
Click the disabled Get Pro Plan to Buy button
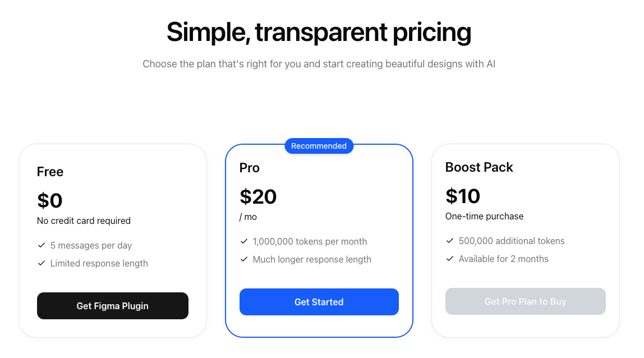tap(525, 301)
